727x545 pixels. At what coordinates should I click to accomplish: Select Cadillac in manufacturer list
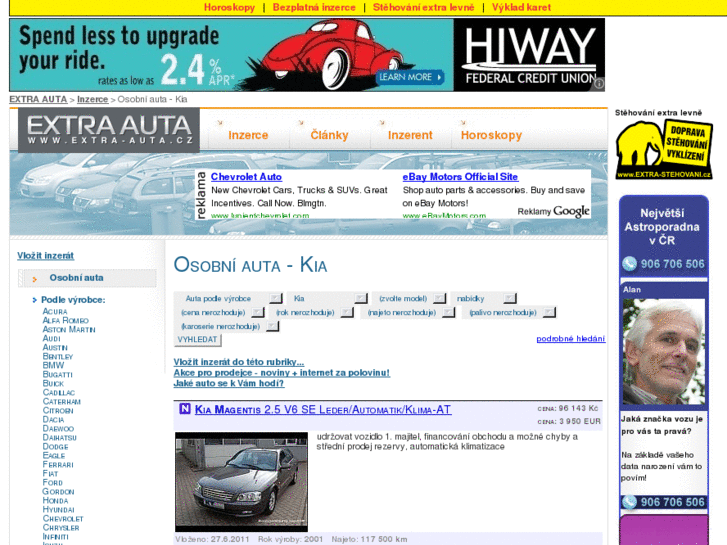[58, 392]
